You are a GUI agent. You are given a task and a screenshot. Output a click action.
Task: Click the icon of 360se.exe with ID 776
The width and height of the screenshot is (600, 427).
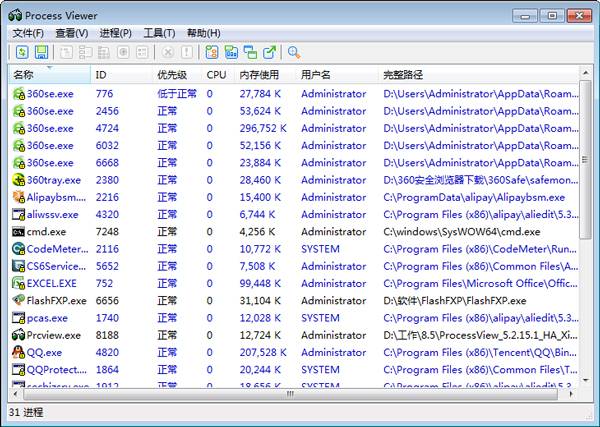pyautogui.click(x=18, y=94)
